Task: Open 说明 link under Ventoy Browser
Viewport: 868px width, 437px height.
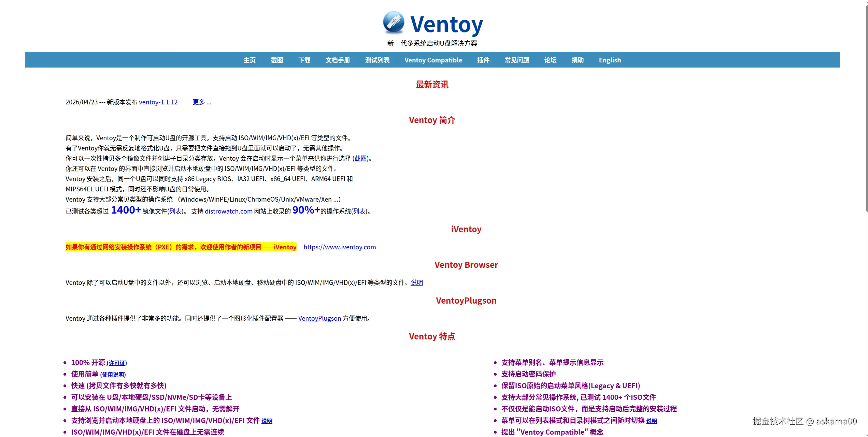Action: coord(416,282)
